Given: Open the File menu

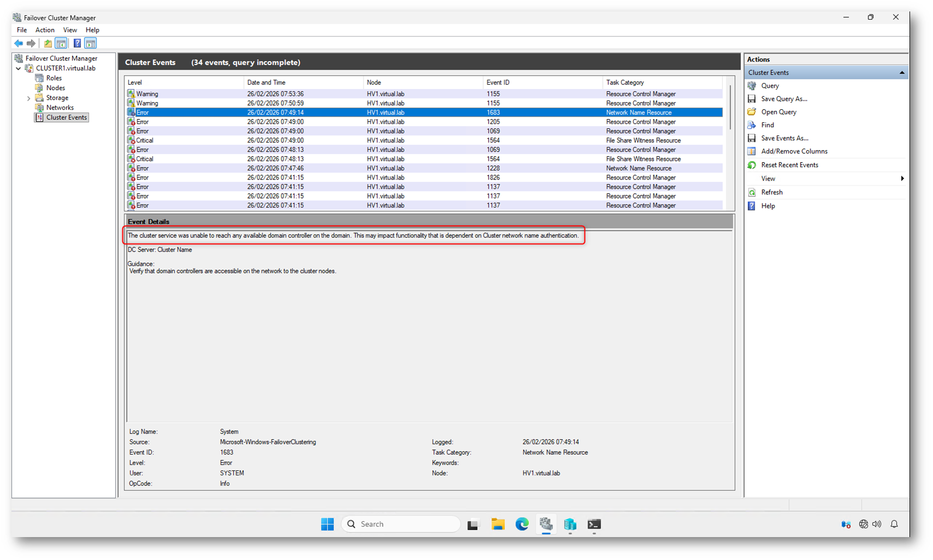Looking at the screenshot, I should click(x=22, y=30).
